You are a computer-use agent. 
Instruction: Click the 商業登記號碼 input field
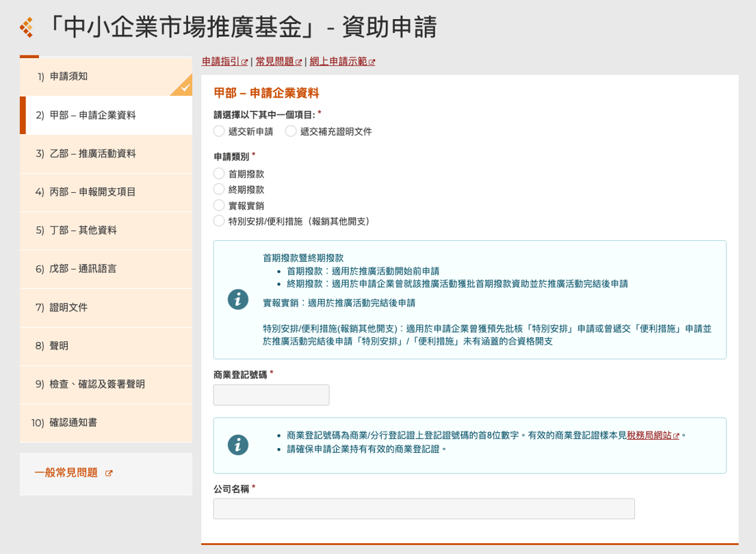coord(271,395)
